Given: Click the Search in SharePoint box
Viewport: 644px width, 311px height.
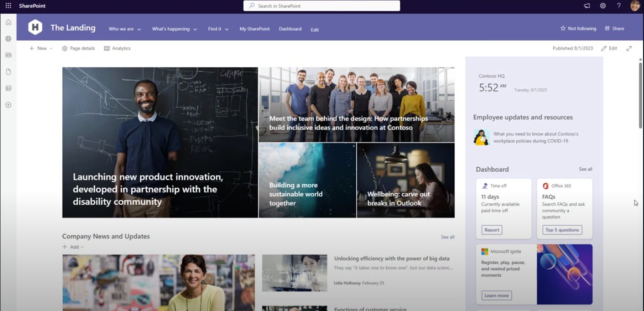Looking at the screenshot, I should [322, 6].
